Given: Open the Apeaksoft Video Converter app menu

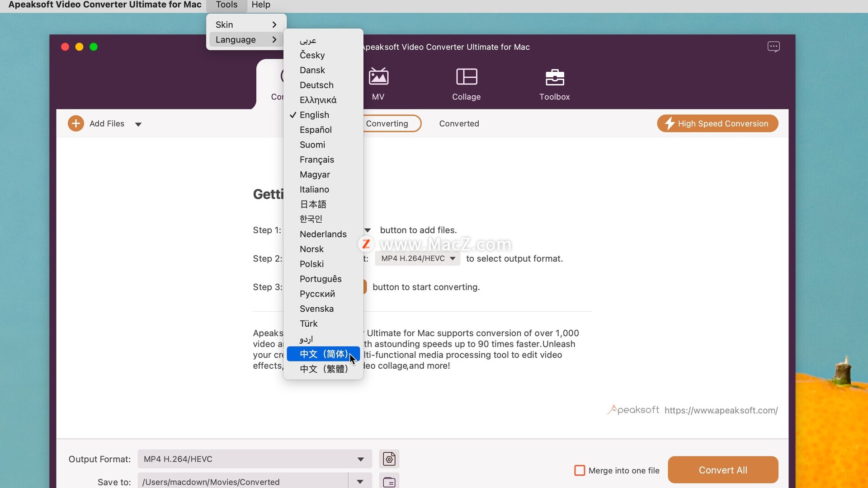Looking at the screenshot, I should [x=105, y=5].
